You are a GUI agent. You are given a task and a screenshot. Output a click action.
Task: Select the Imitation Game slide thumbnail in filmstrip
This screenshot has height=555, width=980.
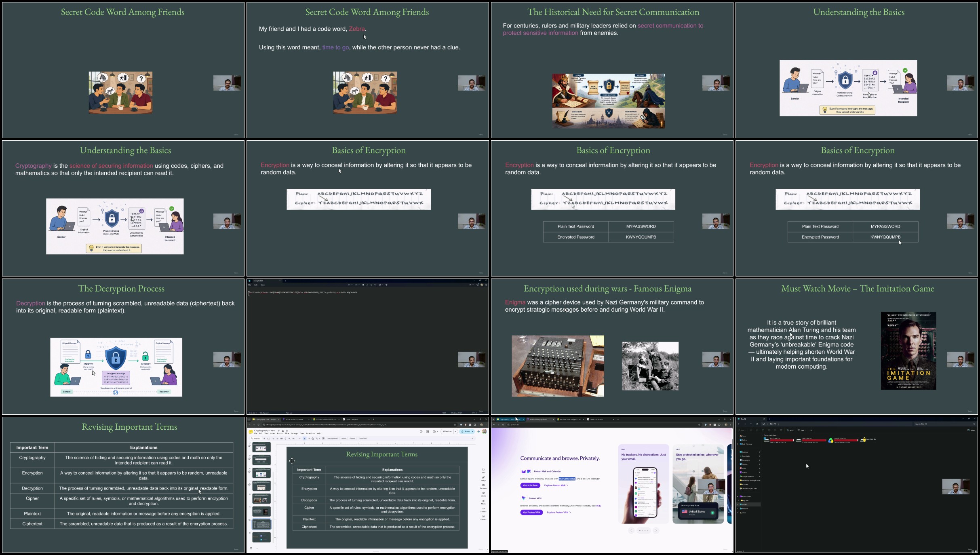[261, 511]
